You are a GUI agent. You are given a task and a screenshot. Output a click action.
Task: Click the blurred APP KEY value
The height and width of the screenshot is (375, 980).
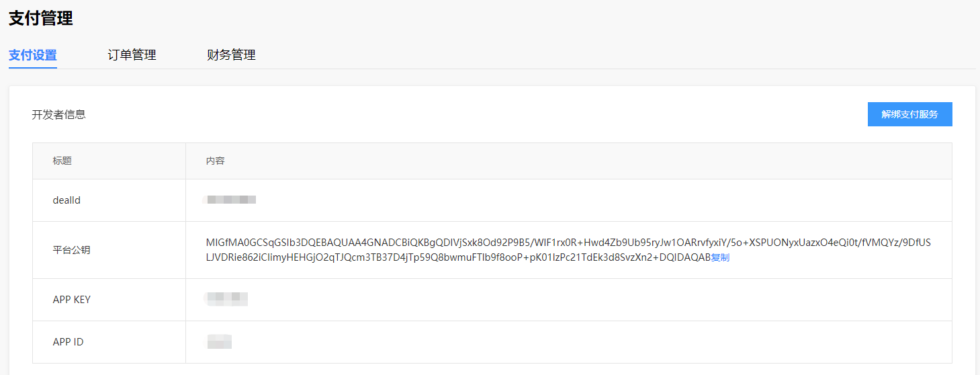(x=227, y=299)
